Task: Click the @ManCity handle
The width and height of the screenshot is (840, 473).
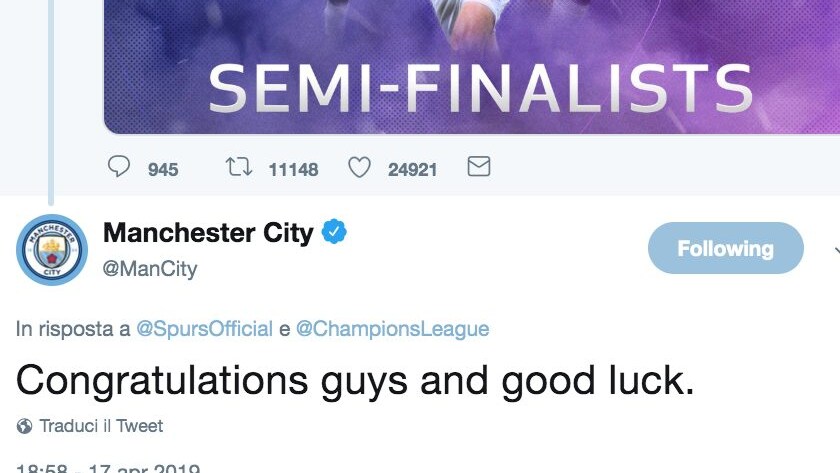Action: pyautogui.click(x=149, y=268)
